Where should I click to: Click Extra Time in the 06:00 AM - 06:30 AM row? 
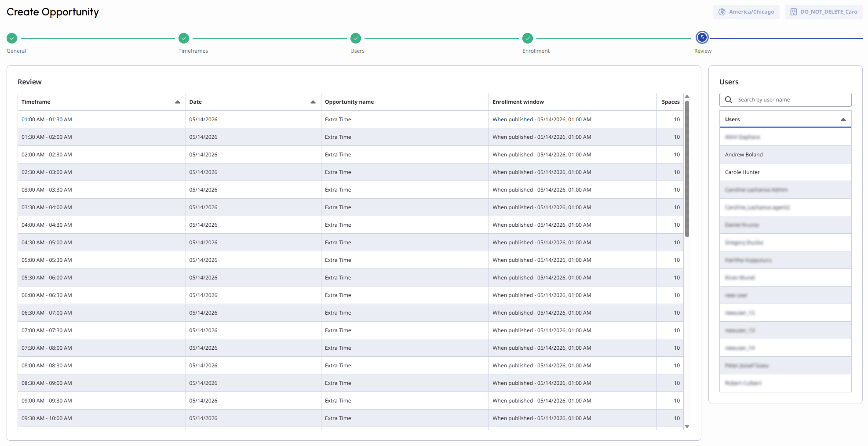coord(338,295)
